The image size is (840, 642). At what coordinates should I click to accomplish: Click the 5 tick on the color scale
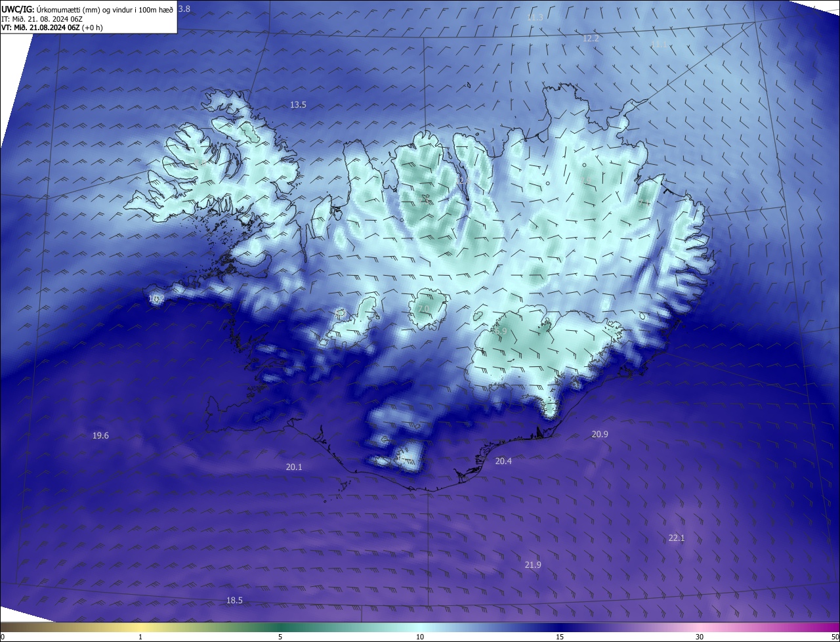280,637
